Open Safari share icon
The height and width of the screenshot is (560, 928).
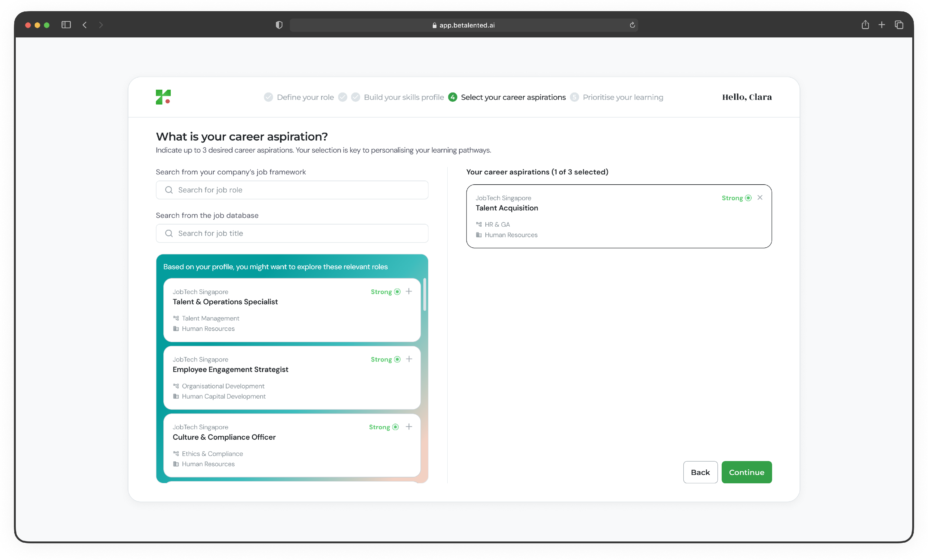[865, 25]
